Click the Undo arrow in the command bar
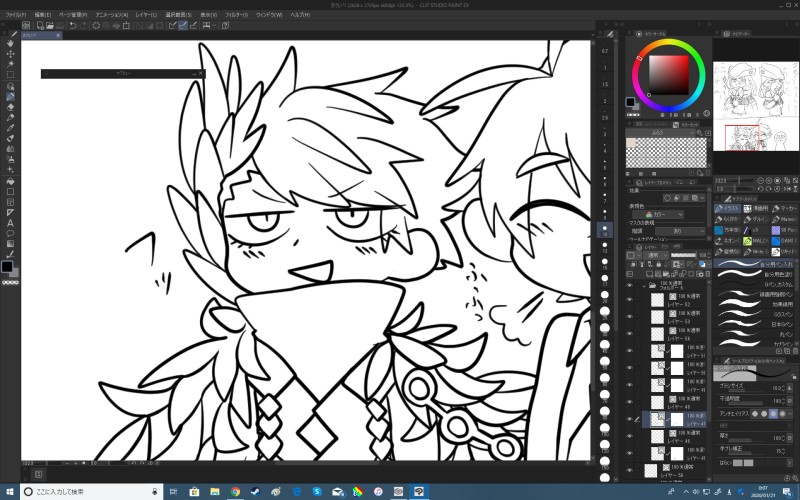Screen dimensions: 800x500 pos(73,25)
